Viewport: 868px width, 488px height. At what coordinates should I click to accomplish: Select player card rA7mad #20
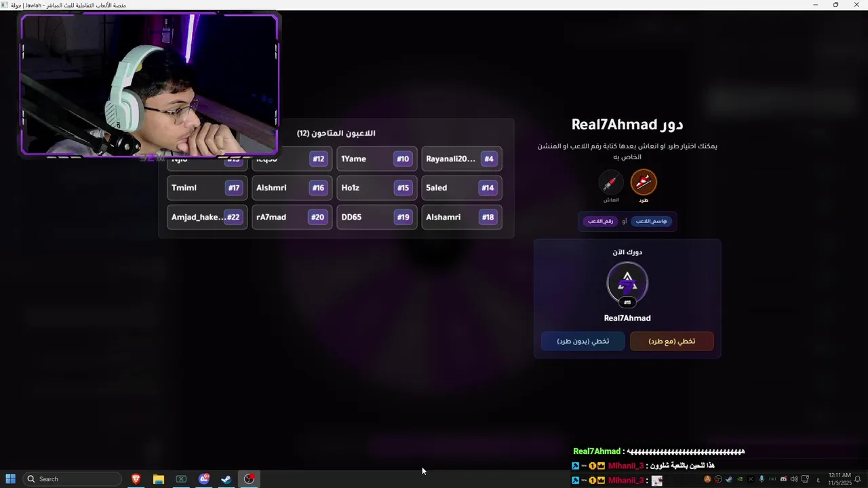coord(292,217)
